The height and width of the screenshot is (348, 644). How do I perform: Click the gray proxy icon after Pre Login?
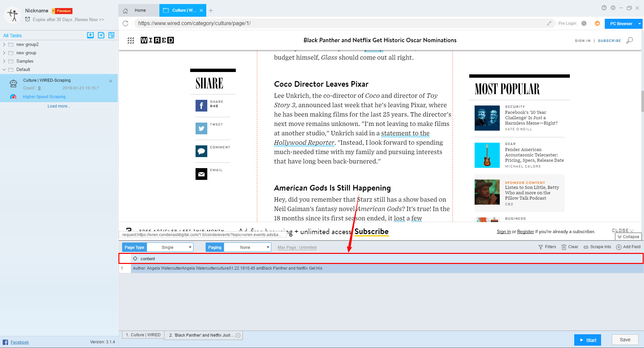click(584, 23)
